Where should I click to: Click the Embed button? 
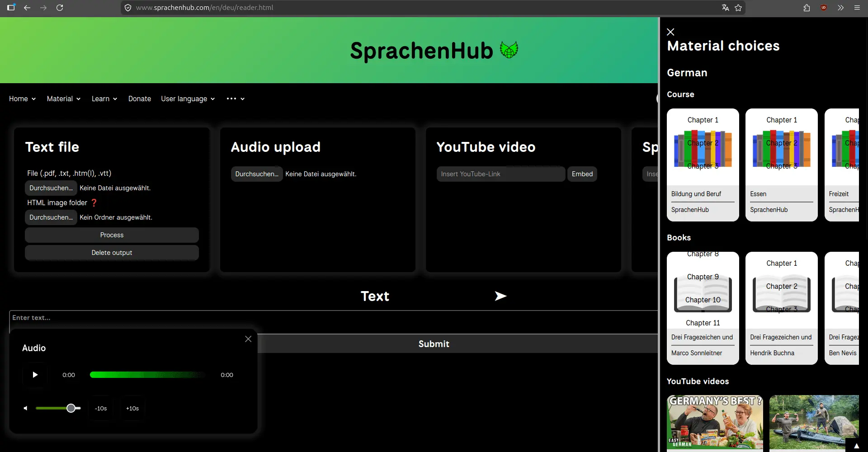coord(582,174)
